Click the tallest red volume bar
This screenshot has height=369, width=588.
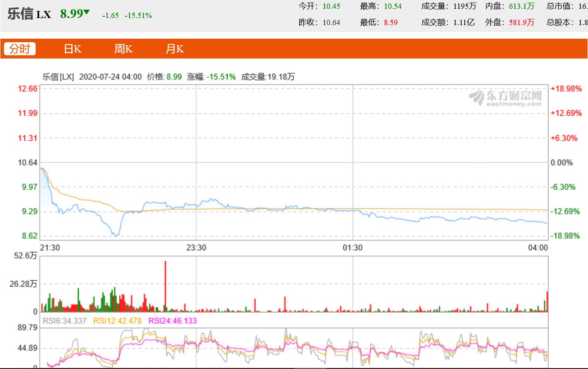tap(165, 286)
